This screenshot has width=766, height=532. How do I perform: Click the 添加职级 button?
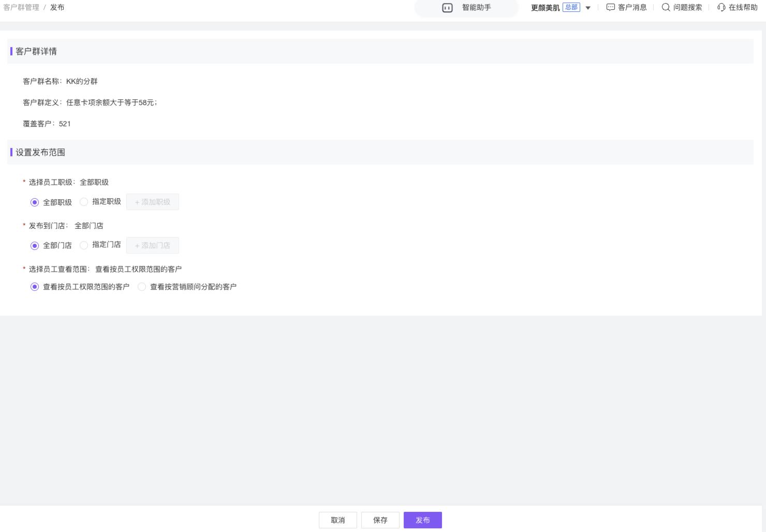(x=153, y=202)
